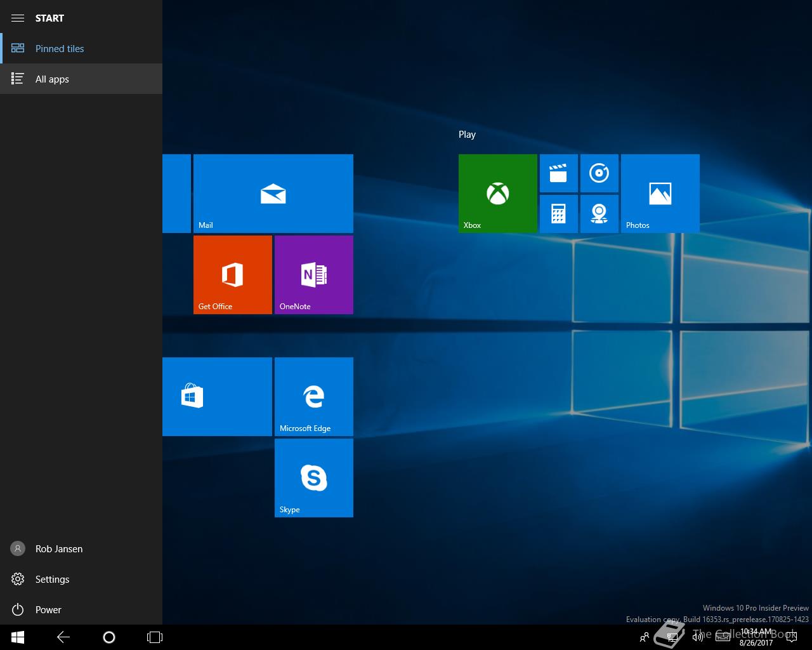Open the Groove Music tile
Viewport: 812px width, 650px height.
point(599,173)
